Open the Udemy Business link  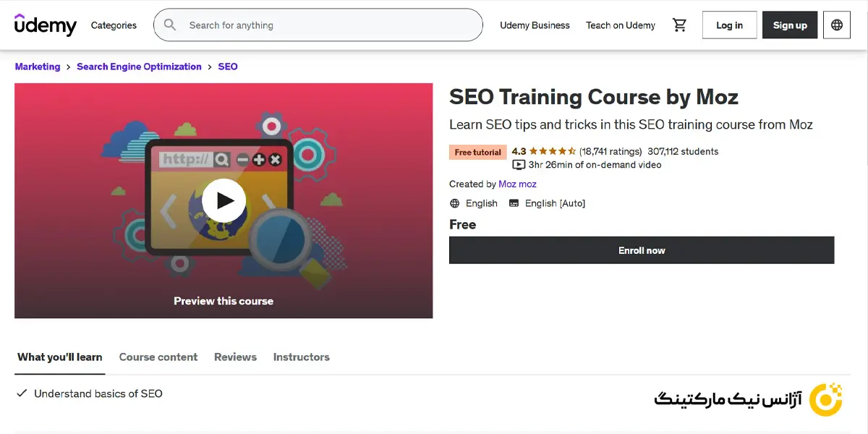point(535,25)
